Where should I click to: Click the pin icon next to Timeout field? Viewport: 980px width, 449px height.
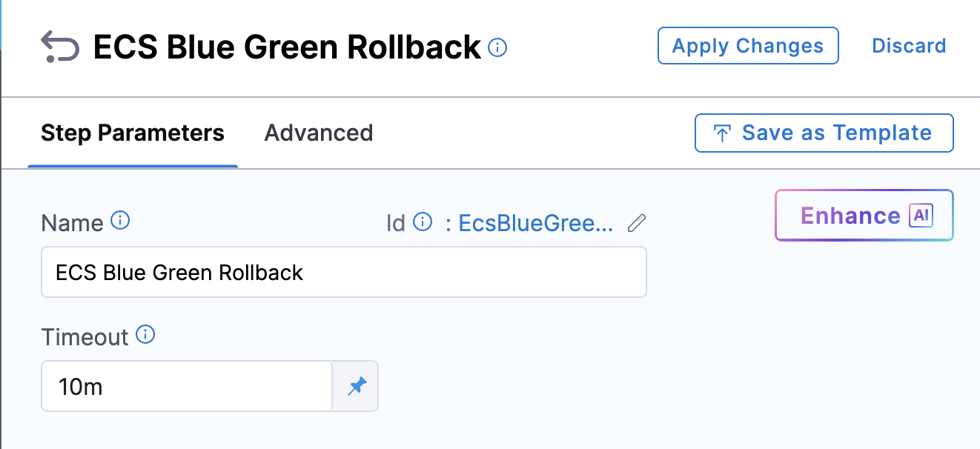pyautogui.click(x=357, y=386)
